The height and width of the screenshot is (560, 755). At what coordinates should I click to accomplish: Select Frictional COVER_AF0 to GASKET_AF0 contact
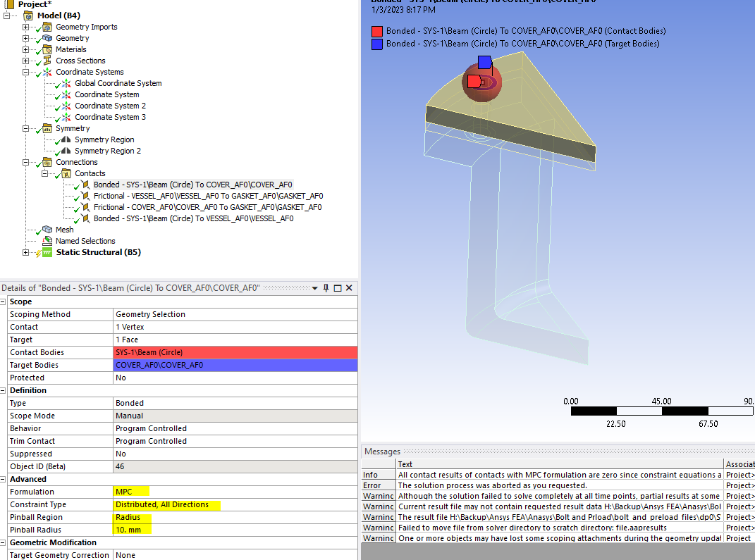click(207, 207)
